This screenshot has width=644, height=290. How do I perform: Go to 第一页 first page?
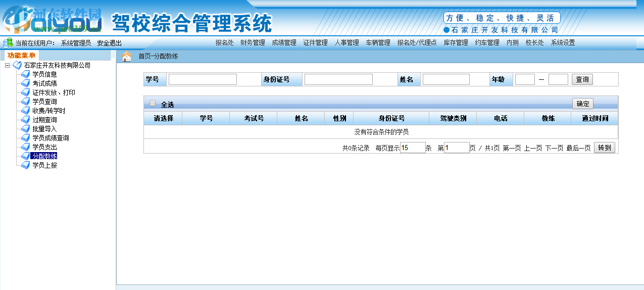[x=512, y=148]
